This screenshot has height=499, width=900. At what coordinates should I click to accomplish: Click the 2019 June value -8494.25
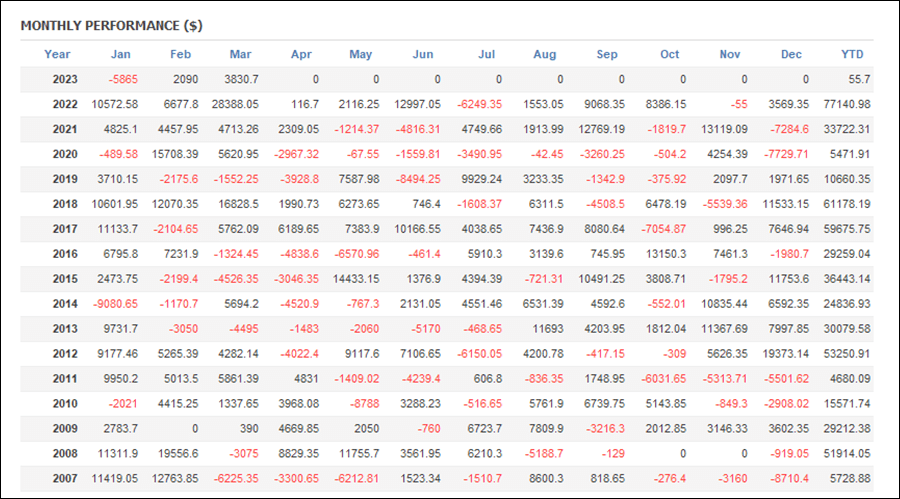418,179
